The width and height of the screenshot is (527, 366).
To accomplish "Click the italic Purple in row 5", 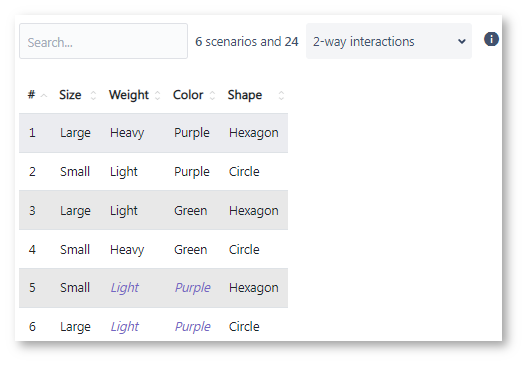I will (x=193, y=288).
